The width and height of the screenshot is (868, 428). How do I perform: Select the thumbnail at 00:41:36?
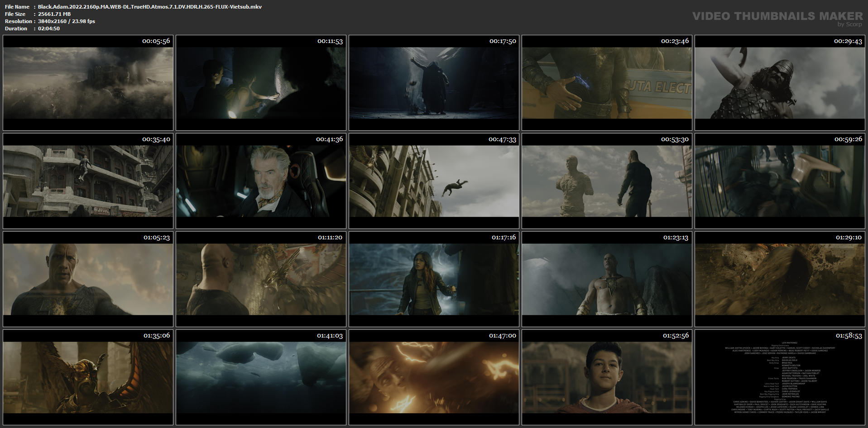(261, 181)
